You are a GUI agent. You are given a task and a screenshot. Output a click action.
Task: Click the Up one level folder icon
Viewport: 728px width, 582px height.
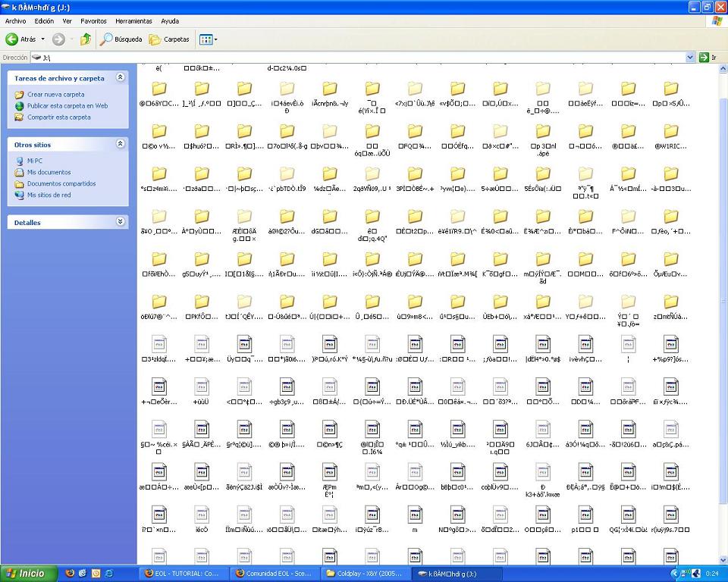[x=86, y=39]
